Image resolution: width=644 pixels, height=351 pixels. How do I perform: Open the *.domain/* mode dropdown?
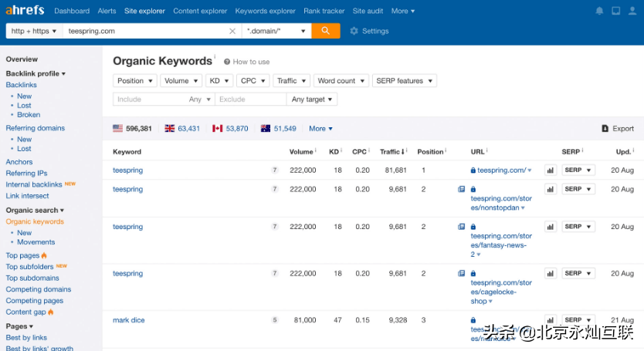coord(276,31)
